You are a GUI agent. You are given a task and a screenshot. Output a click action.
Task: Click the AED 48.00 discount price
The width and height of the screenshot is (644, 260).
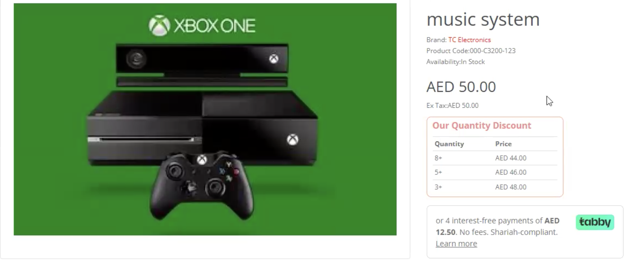(x=510, y=187)
